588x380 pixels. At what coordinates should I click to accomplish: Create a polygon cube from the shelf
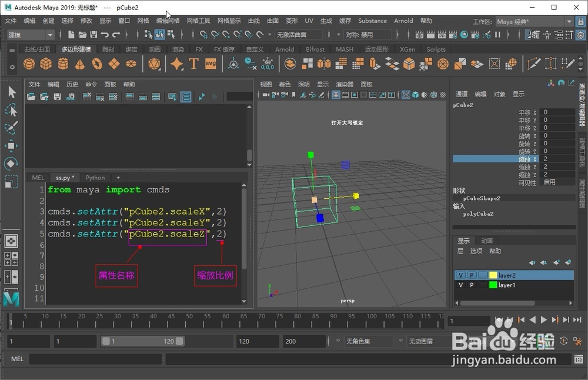46,64
